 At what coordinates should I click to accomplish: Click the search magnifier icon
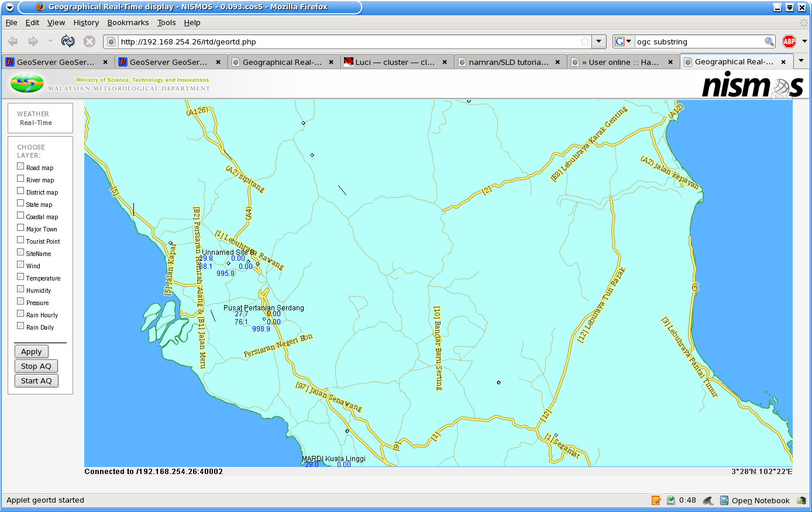coord(769,41)
